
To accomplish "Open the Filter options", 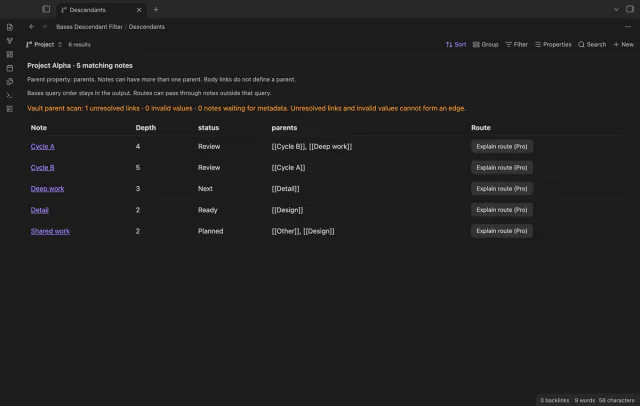I will (x=517, y=44).
